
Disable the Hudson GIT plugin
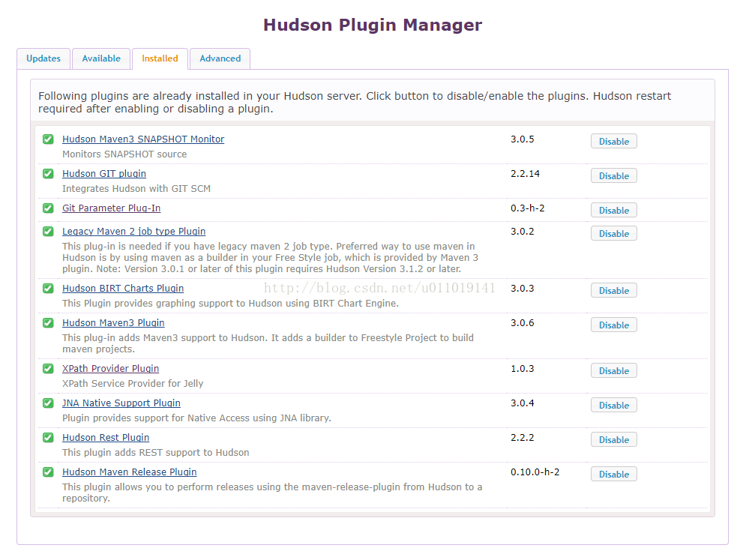tap(614, 175)
